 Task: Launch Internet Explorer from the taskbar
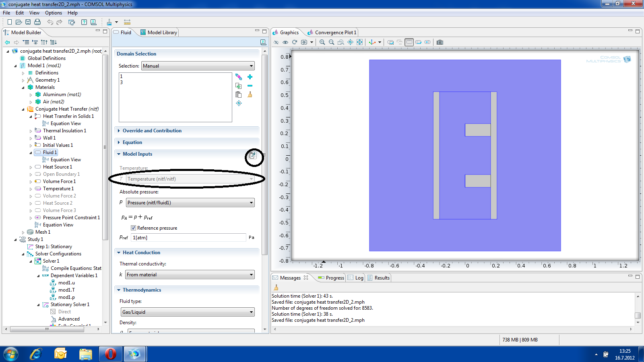(36, 354)
